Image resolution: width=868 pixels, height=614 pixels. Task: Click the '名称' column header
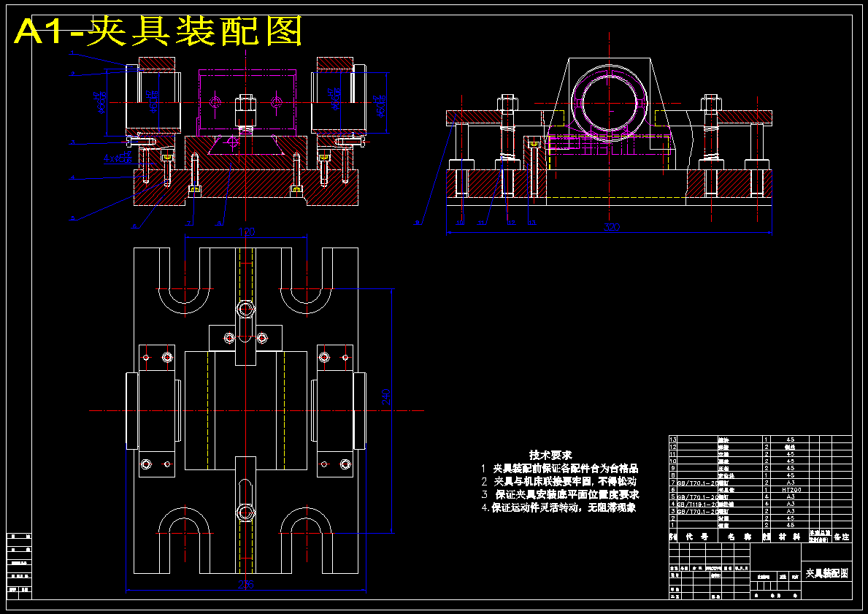(x=738, y=537)
